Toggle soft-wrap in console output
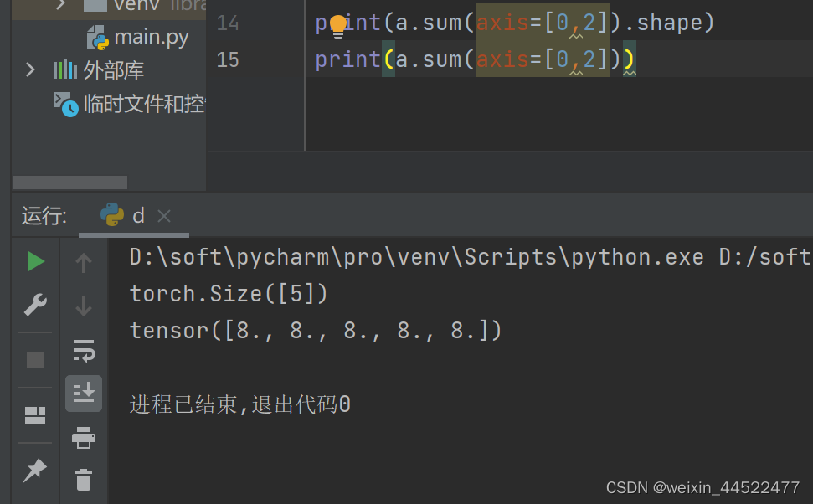813x504 pixels. (x=84, y=351)
